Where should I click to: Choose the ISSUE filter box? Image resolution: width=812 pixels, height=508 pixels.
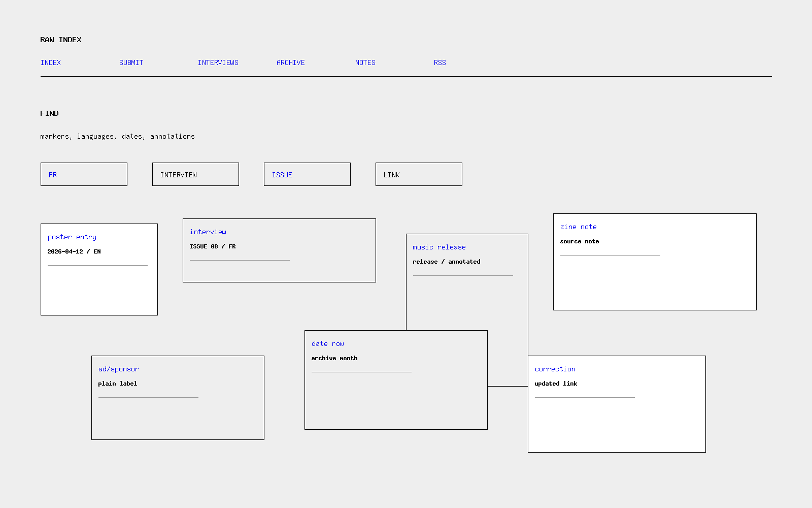point(307,174)
